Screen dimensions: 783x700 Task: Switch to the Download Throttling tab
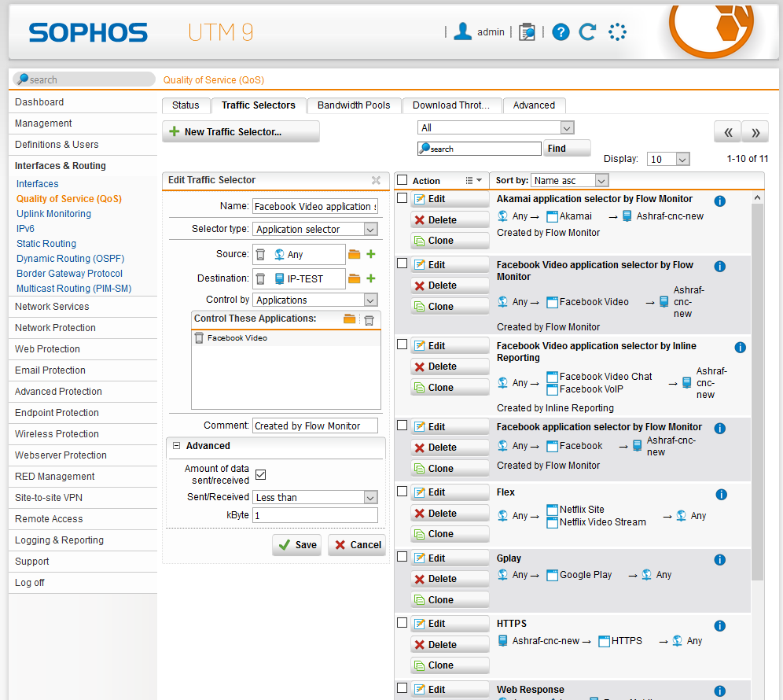pos(451,105)
